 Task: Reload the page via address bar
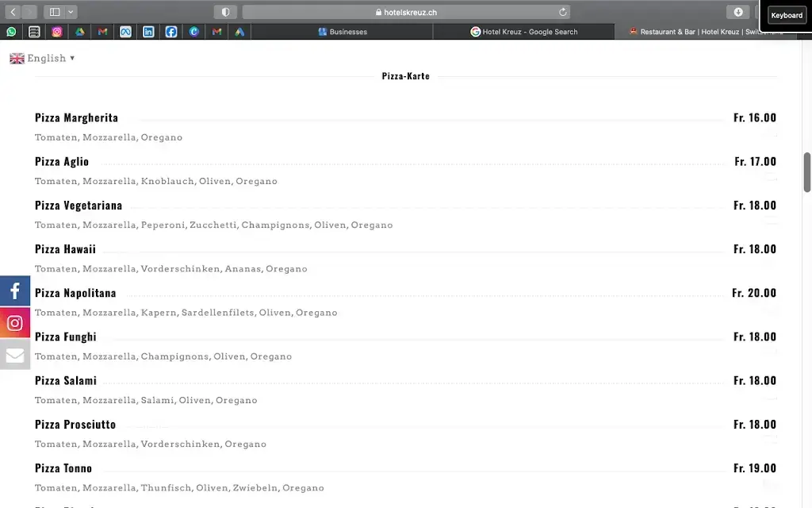click(563, 12)
